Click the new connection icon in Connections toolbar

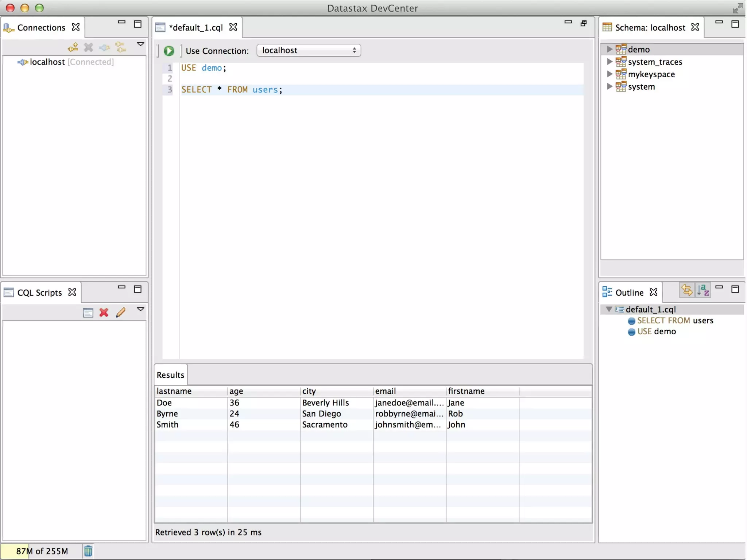pyautogui.click(x=73, y=47)
